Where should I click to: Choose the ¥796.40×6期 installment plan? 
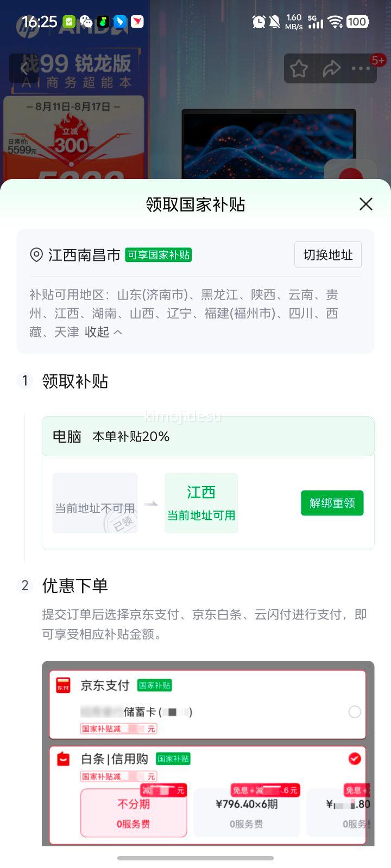tap(247, 813)
